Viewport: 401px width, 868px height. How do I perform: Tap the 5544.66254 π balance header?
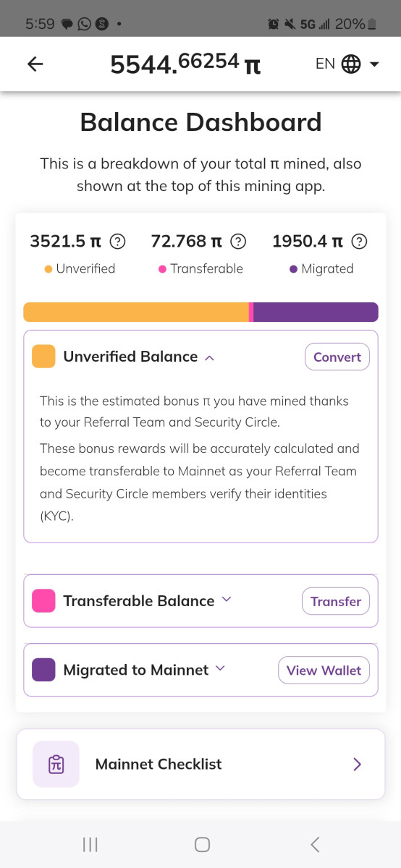pos(185,64)
